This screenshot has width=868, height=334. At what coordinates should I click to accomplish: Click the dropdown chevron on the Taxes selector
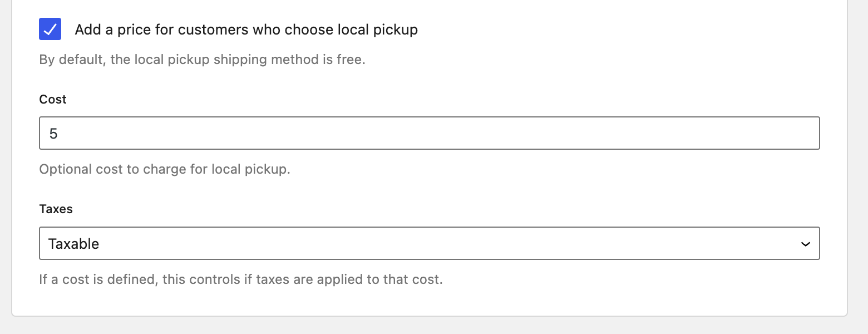(x=805, y=243)
